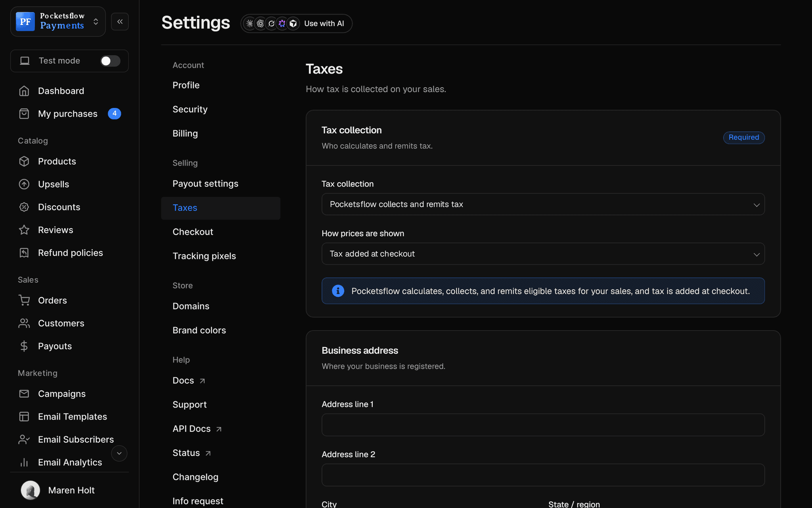The width and height of the screenshot is (812, 508).
Task: Click the Orders cart icon
Action: [24, 300]
